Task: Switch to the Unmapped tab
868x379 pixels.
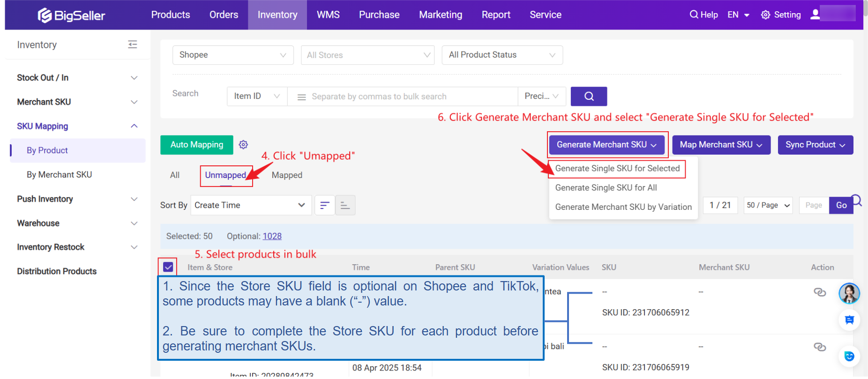Action: [225, 175]
